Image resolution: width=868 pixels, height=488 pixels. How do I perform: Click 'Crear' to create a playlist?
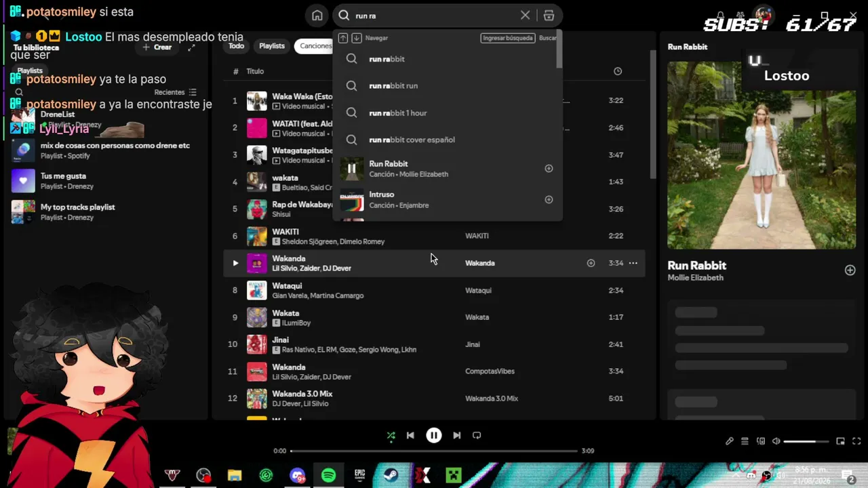coord(157,47)
